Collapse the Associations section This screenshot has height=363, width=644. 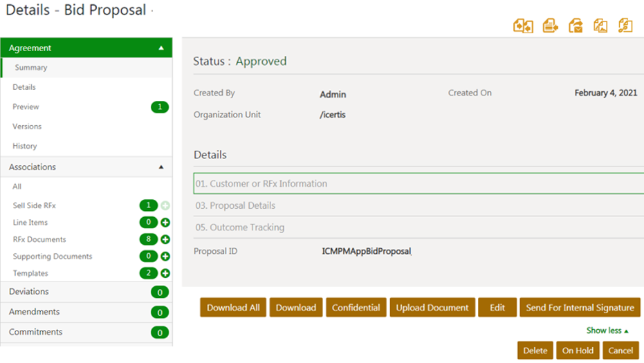(x=161, y=167)
